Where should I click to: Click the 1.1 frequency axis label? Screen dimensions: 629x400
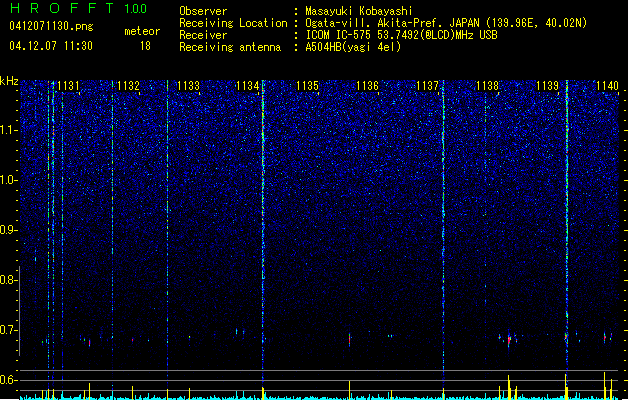pos(8,130)
